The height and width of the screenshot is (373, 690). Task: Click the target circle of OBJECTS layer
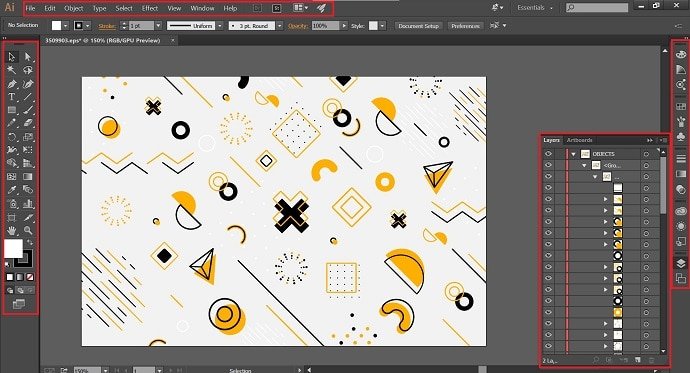(x=646, y=154)
